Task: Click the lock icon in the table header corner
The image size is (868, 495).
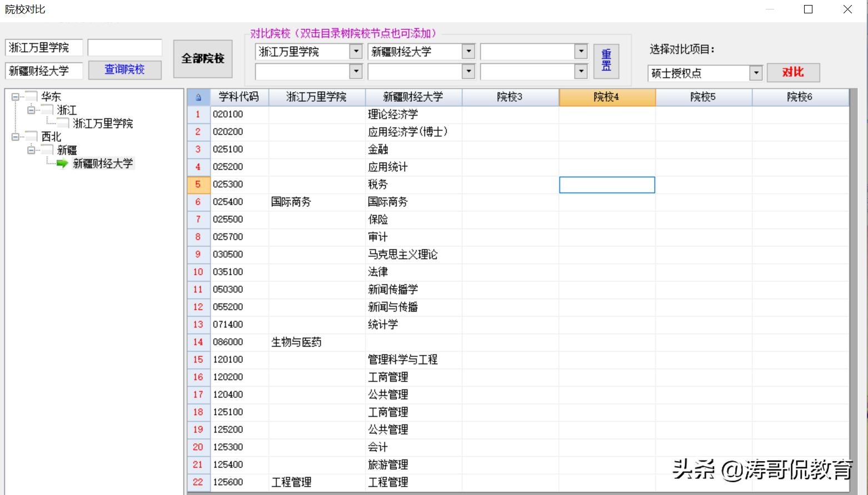Action: pos(198,96)
